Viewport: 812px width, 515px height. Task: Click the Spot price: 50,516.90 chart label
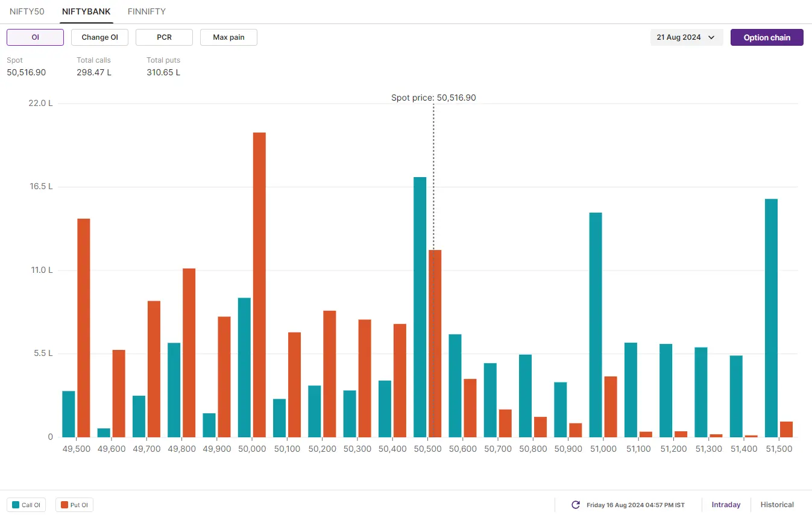point(433,98)
